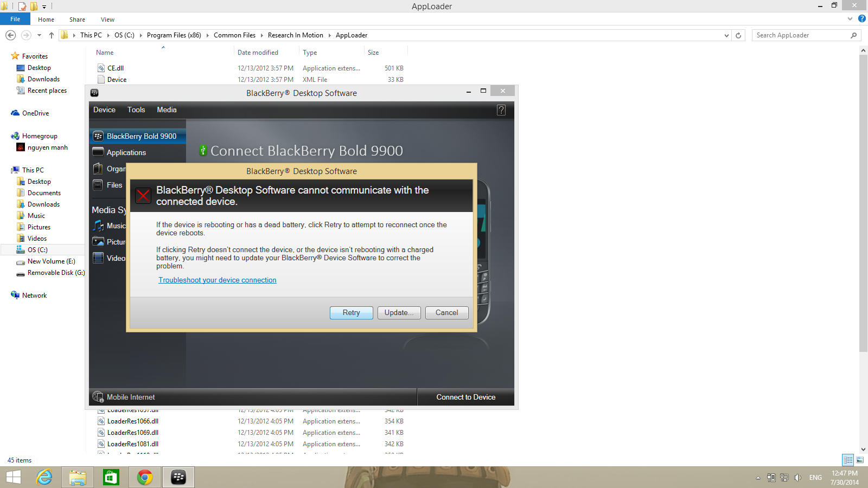Open Homegroup in navigation pane
Screen dimensions: 868x488
click(x=40, y=136)
